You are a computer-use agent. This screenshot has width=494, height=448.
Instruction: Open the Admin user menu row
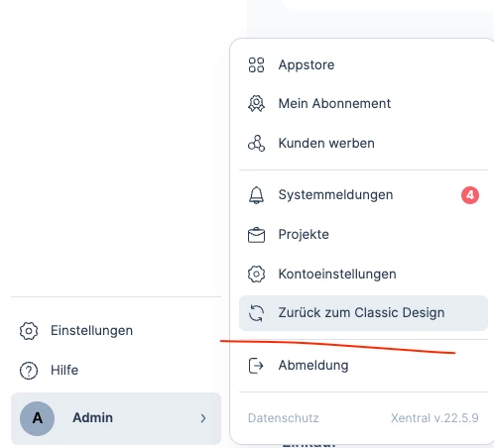(116, 418)
